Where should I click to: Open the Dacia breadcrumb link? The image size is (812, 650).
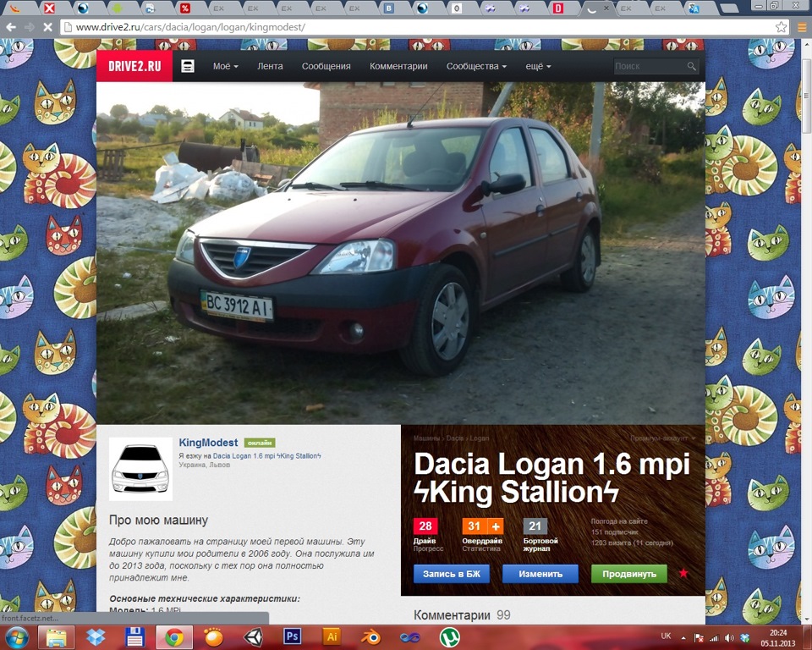(455, 438)
